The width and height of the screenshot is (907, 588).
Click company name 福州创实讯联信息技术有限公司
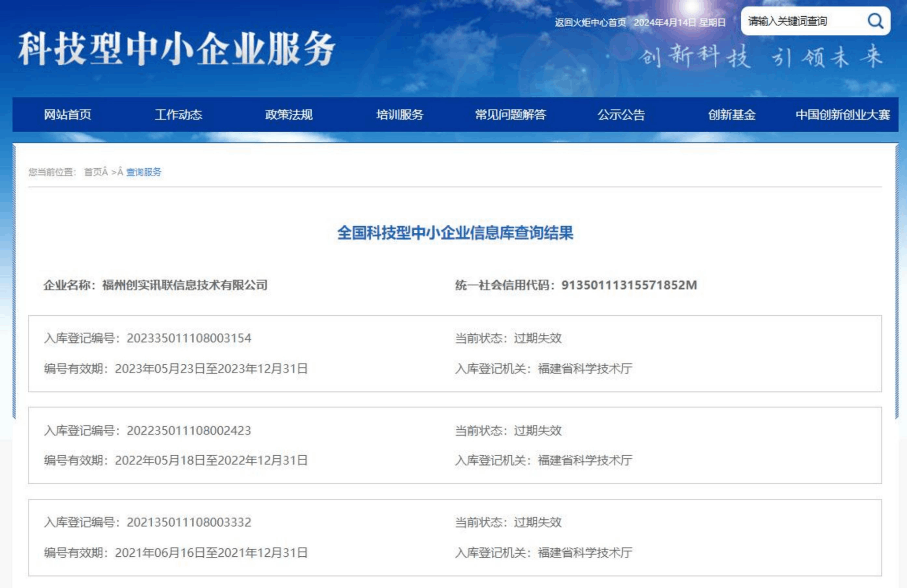pyautogui.click(x=185, y=285)
